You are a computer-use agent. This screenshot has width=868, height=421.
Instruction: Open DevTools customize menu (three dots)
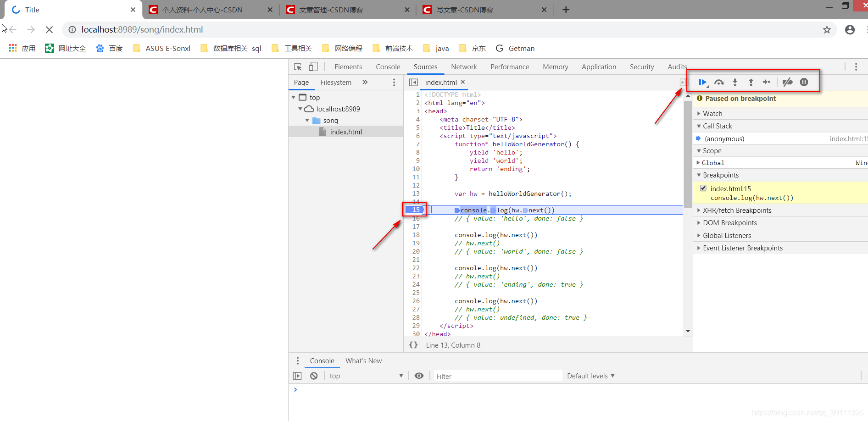(856, 67)
